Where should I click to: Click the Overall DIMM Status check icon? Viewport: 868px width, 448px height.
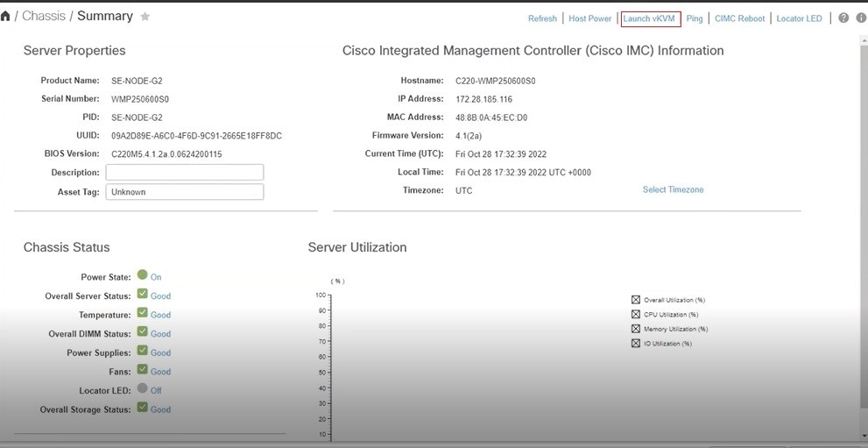pos(142,331)
